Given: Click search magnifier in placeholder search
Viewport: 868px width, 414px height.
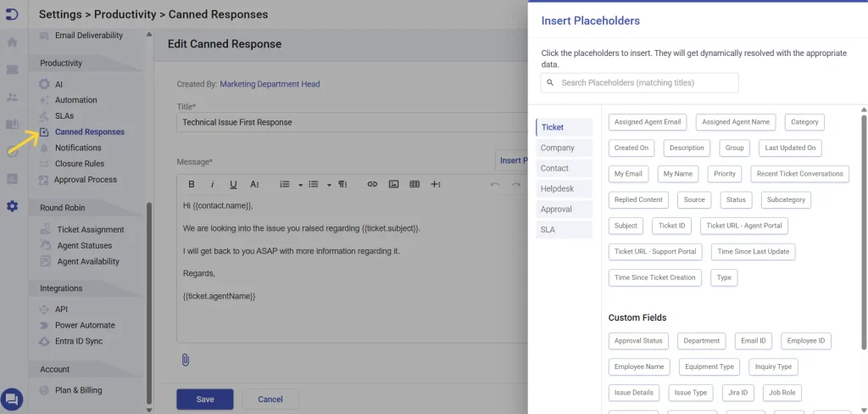Looking at the screenshot, I should pos(550,82).
